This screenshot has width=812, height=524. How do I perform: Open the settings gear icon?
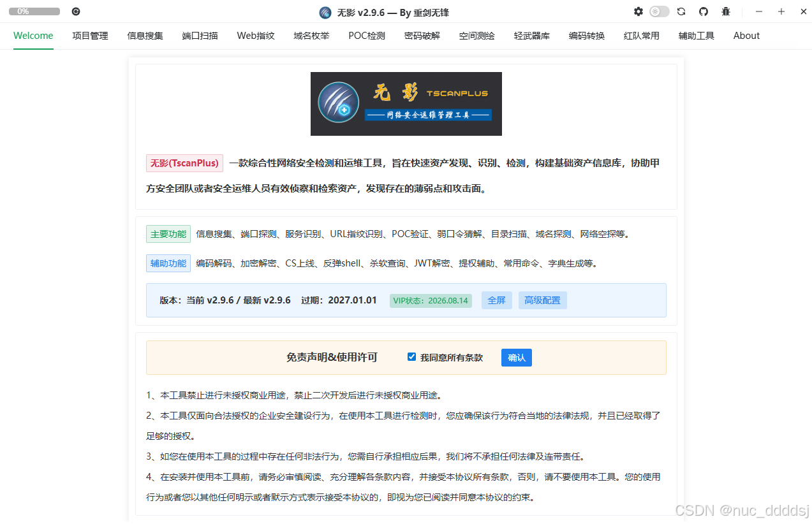639,11
